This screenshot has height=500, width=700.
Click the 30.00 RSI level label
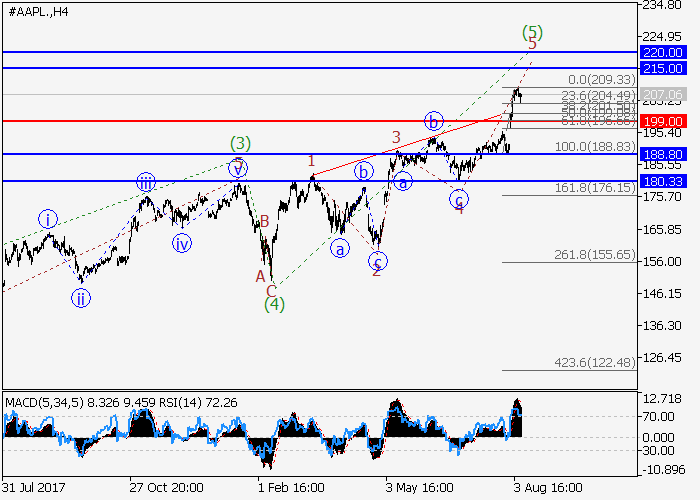click(x=658, y=451)
